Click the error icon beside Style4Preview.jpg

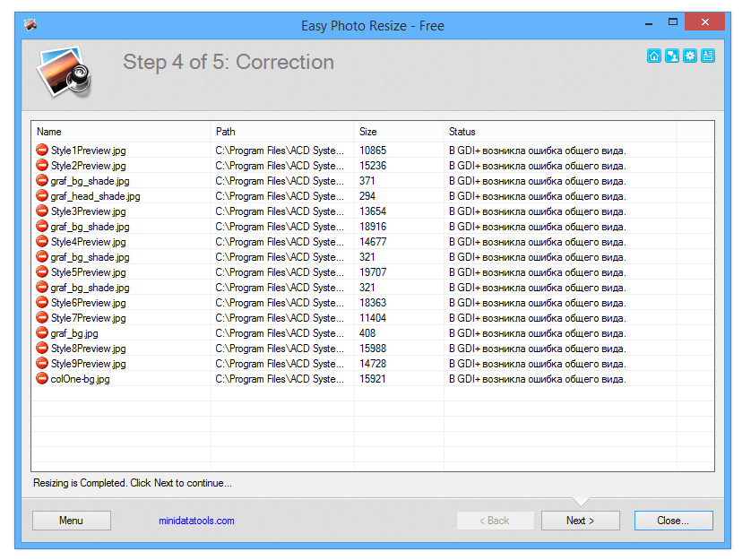(42, 241)
